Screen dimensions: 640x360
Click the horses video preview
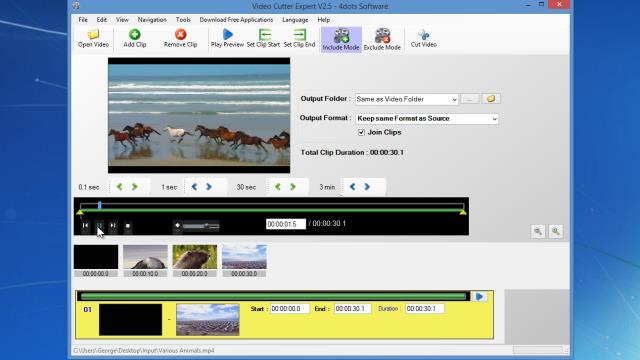click(199, 116)
